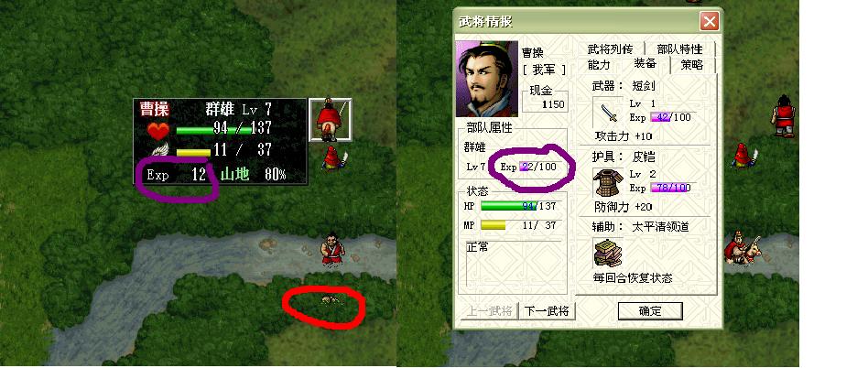Click the mounted cavalry unit on right

[743, 247]
